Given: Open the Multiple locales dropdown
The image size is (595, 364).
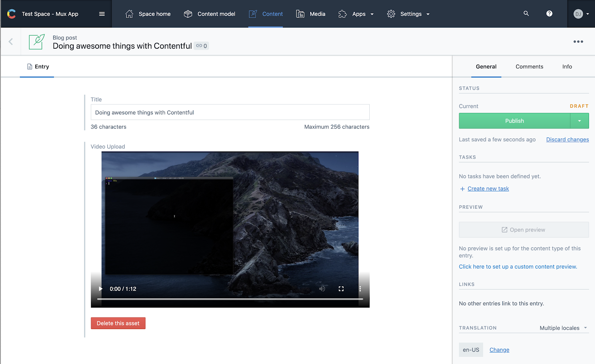Looking at the screenshot, I should coord(563,328).
